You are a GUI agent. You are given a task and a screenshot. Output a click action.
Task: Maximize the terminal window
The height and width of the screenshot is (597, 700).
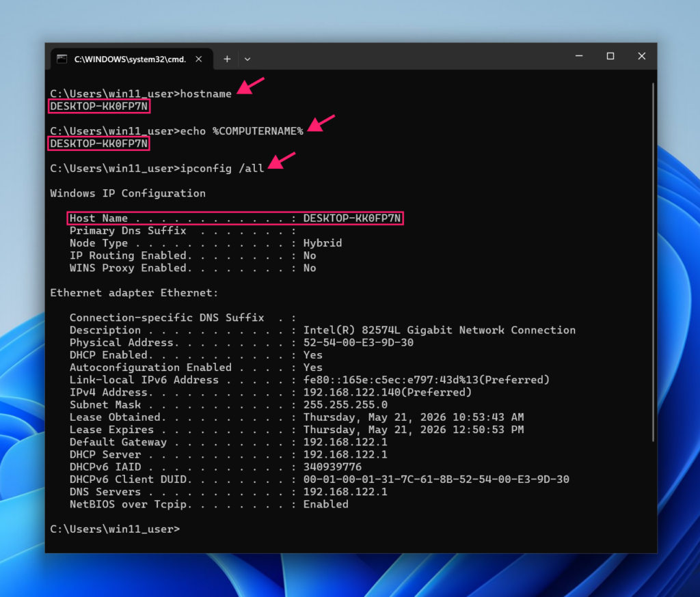coord(610,56)
